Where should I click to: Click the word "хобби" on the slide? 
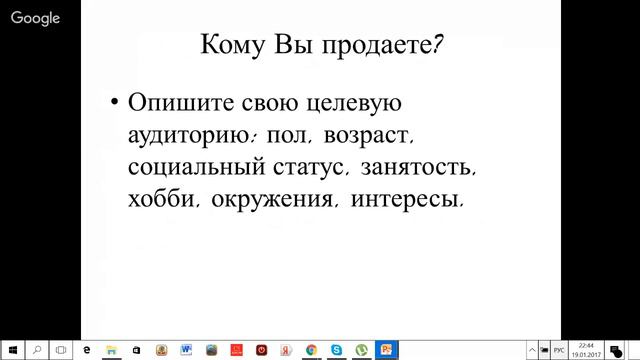(161, 198)
